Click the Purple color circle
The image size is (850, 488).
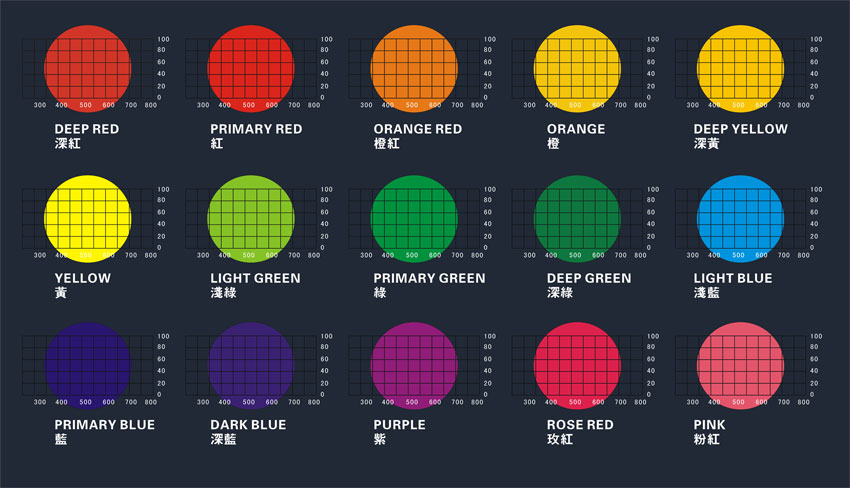pos(414,365)
